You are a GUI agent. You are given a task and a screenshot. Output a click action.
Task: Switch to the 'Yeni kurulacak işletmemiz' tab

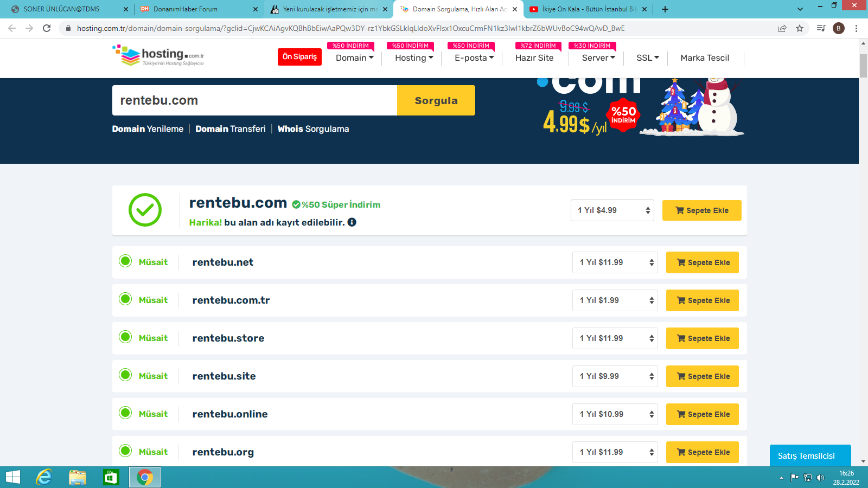pos(329,9)
